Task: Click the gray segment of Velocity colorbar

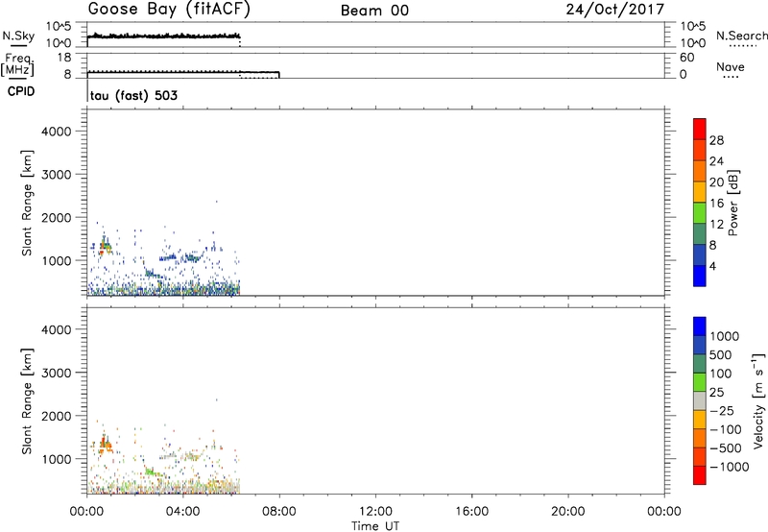Action: click(x=700, y=400)
